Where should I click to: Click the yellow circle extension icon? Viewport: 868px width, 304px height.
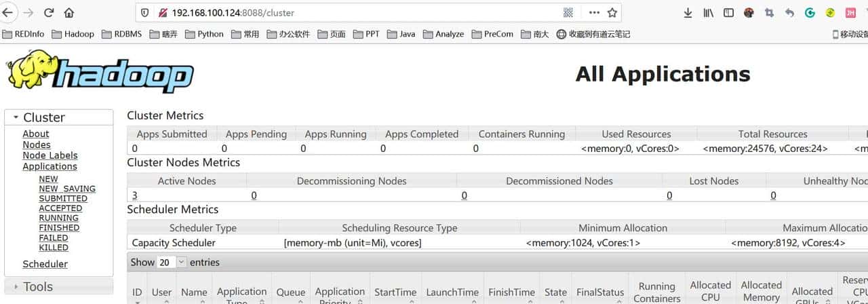[x=830, y=12]
